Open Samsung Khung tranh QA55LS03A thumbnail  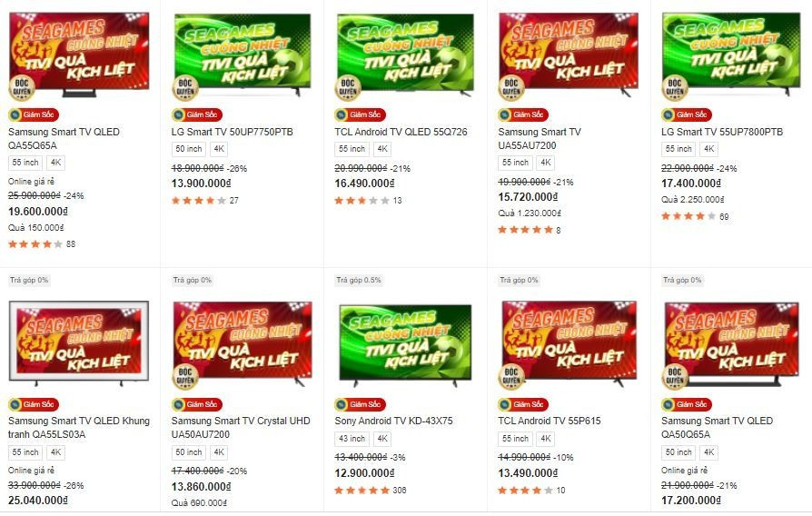pyautogui.click(x=79, y=343)
